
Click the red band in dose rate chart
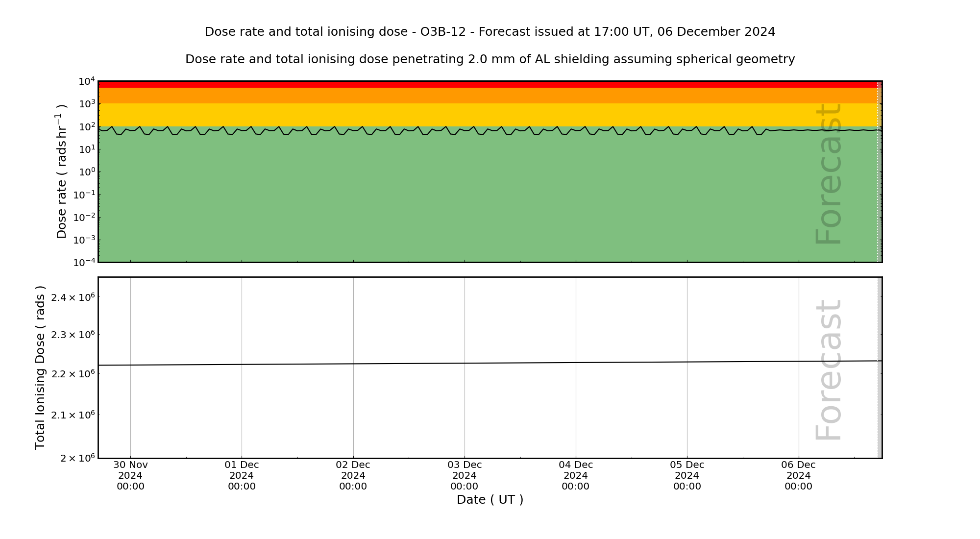(490, 85)
